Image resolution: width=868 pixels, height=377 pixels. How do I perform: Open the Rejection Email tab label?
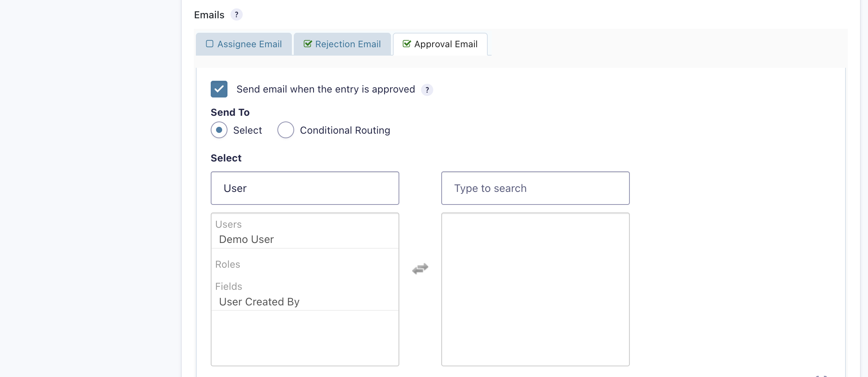[x=348, y=44]
